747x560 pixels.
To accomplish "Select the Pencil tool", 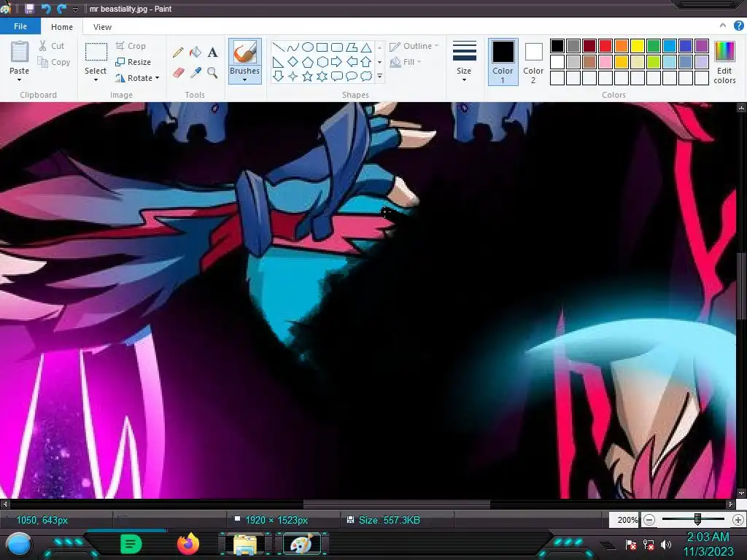I will [x=178, y=52].
